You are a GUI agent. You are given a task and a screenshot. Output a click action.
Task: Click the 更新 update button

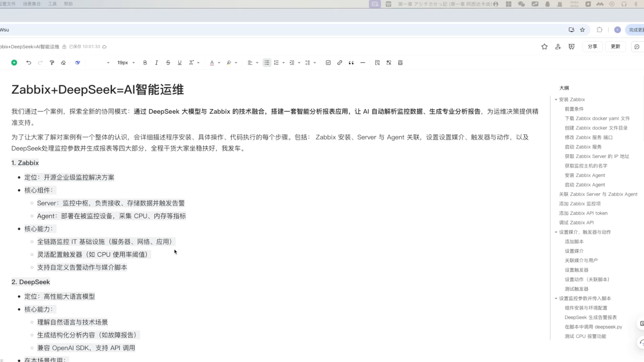tap(615, 47)
